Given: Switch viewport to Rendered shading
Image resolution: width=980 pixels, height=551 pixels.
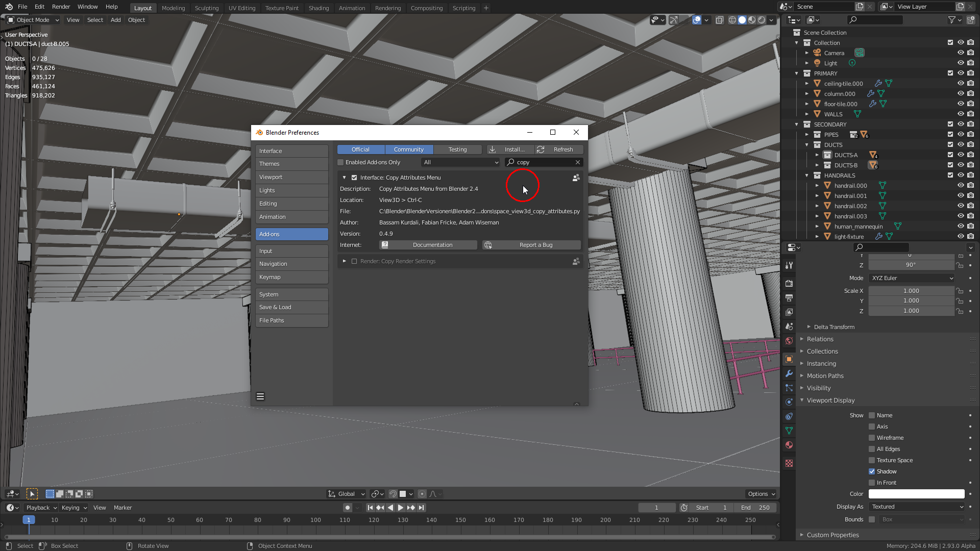Looking at the screenshot, I should point(761,20).
